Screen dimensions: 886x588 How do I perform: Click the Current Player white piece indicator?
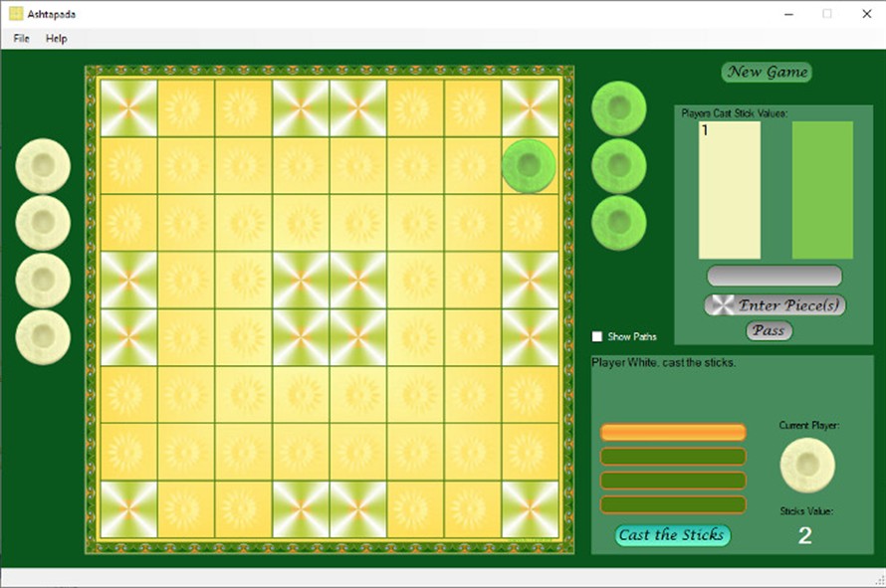pos(807,465)
